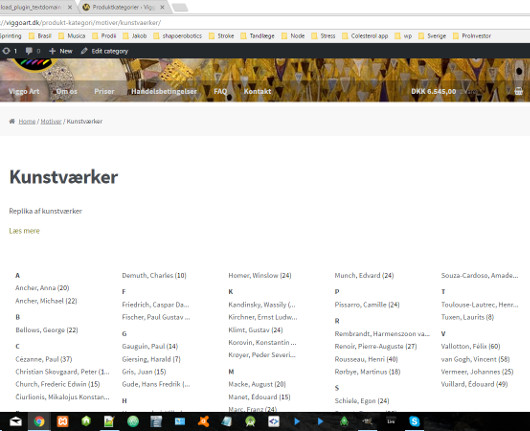Open Ancher, Michael (22) category

[46, 301]
